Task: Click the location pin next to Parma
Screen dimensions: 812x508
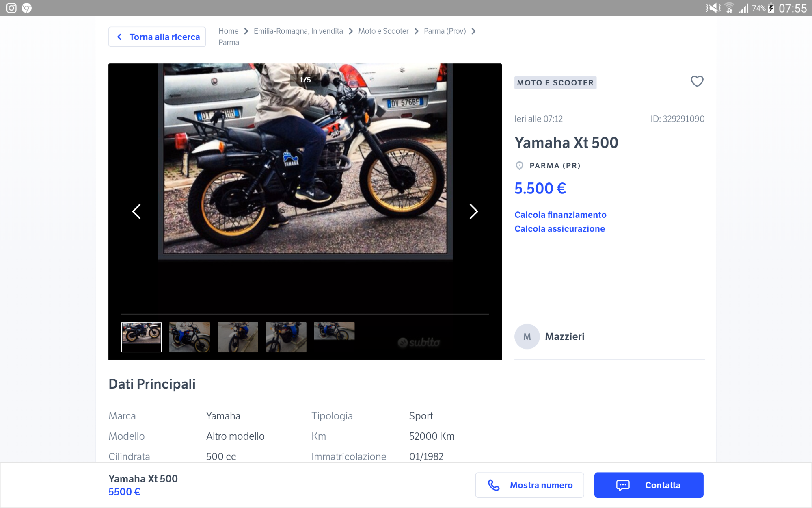Action: [x=519, y=166]
